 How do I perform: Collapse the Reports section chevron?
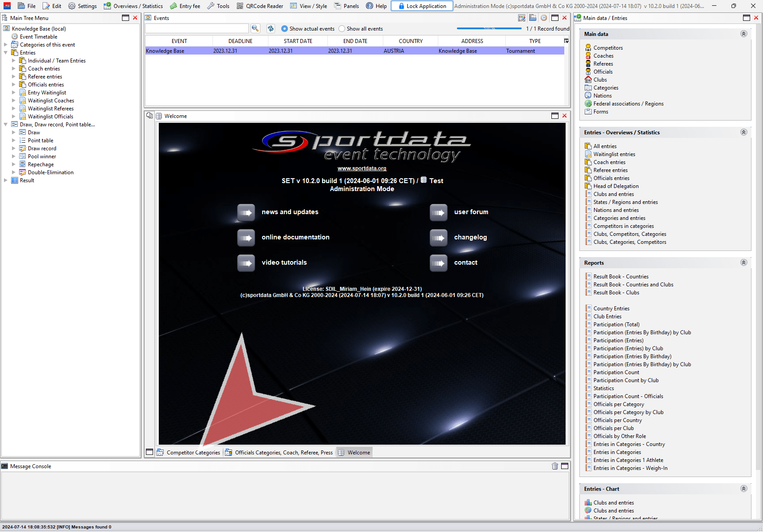743,263
